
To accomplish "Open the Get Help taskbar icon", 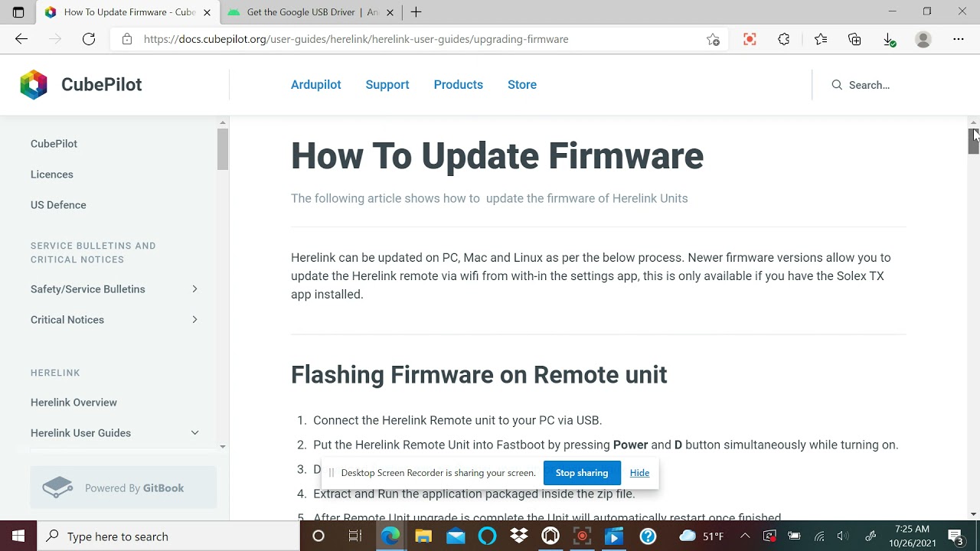I will coord(648,536).
